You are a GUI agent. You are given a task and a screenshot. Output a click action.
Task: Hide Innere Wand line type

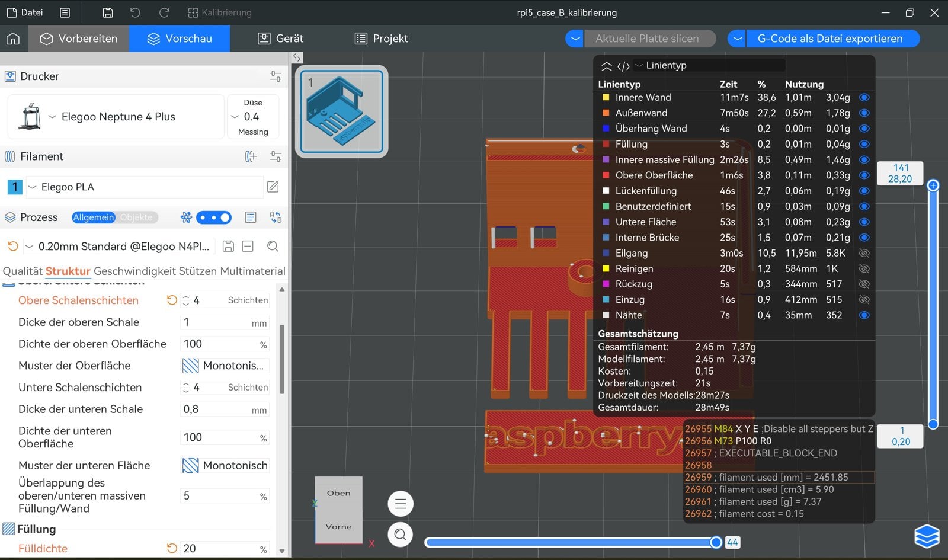coord(864,97)
